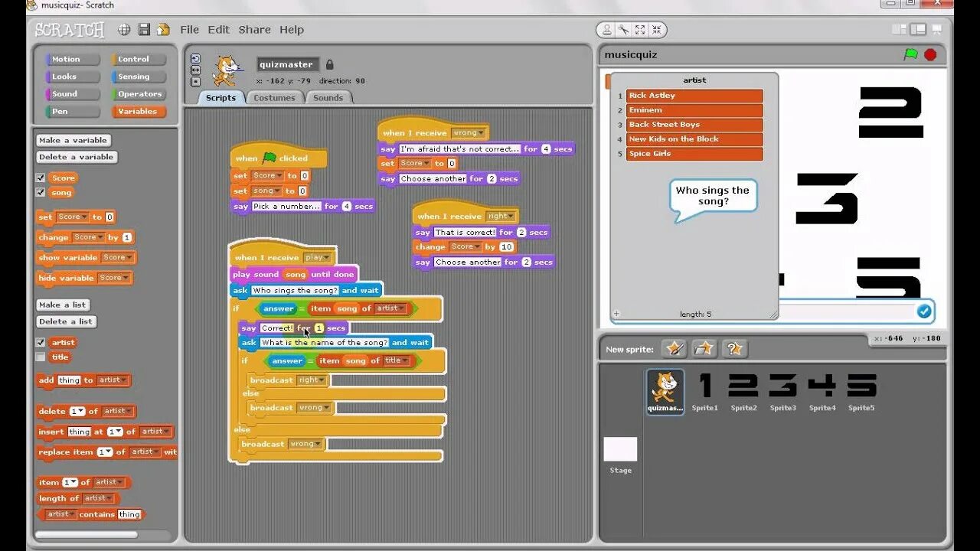This screenshot has height=551, width=980.
Task: Click the plus icon on artist list
Action: (616, 314)
